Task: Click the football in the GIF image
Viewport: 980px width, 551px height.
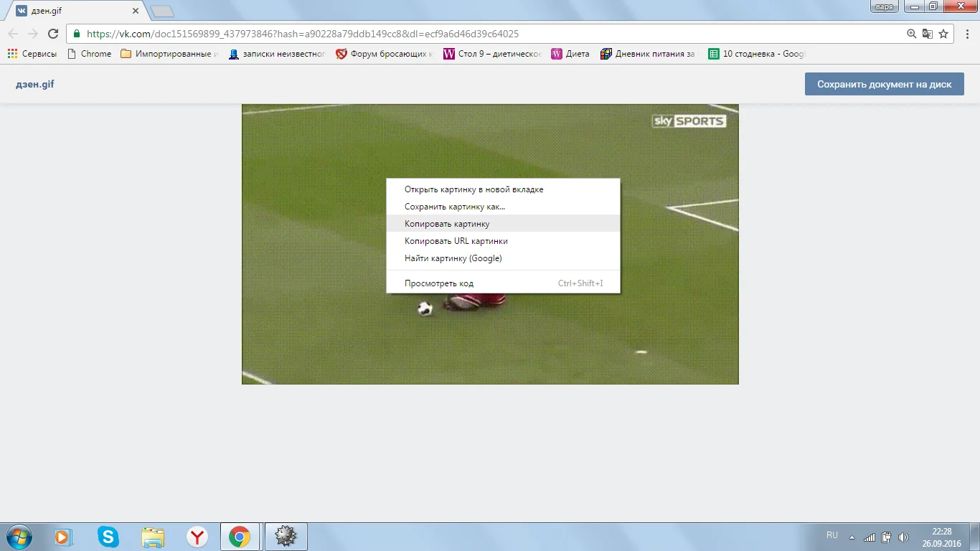Action: tap(425, 309)
